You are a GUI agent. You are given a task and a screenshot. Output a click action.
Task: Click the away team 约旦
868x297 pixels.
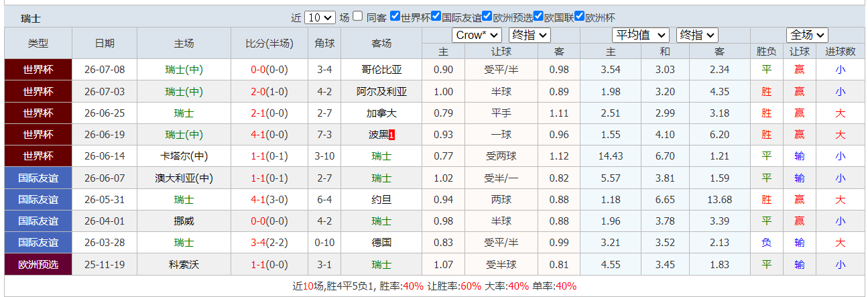381,200
